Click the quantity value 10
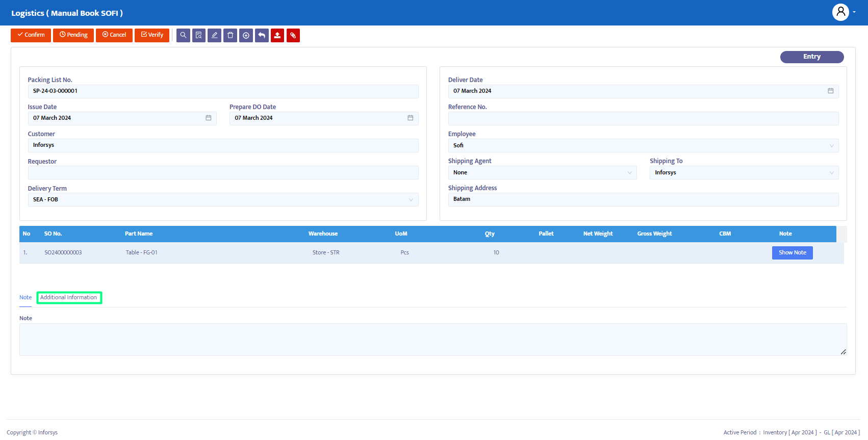The height and width of the screenshot is (440, 868). click(x=496, y=253)
